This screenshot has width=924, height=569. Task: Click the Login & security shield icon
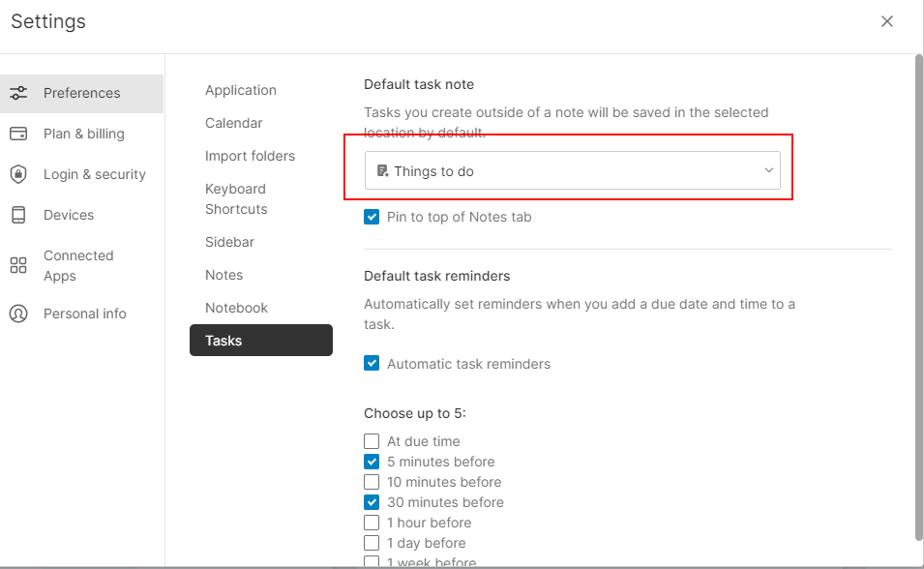[x=18, y=174]
